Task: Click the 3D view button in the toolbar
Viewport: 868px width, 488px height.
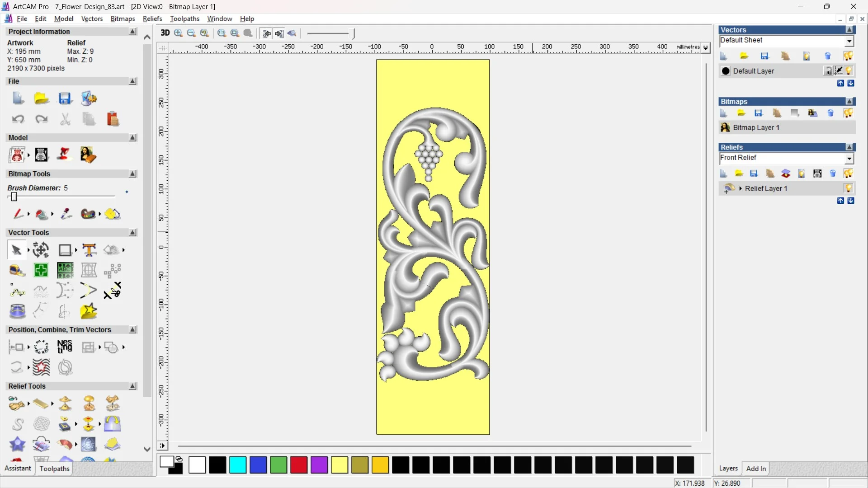Action: [x=165, y=33]
